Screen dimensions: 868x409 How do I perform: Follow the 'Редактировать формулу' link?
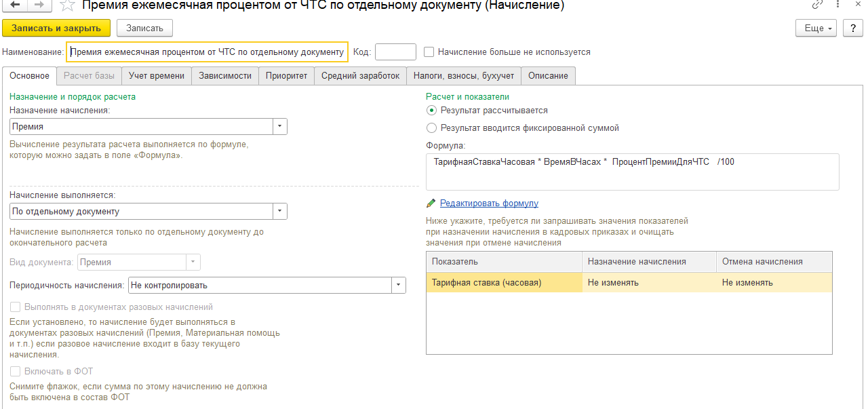[489, 203]
